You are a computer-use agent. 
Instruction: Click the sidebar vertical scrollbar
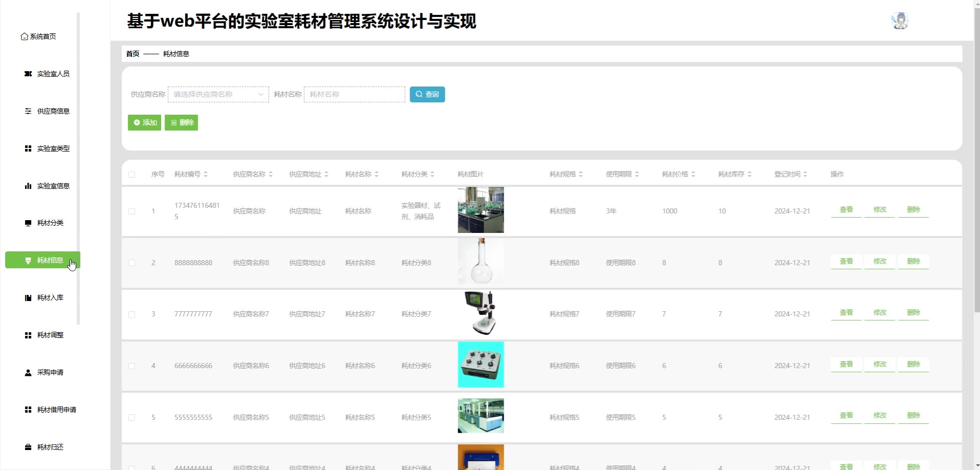coord(78,169)
